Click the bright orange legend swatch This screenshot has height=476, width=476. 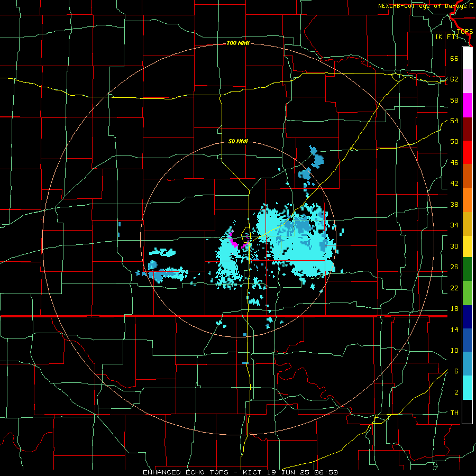pos(467,200)
